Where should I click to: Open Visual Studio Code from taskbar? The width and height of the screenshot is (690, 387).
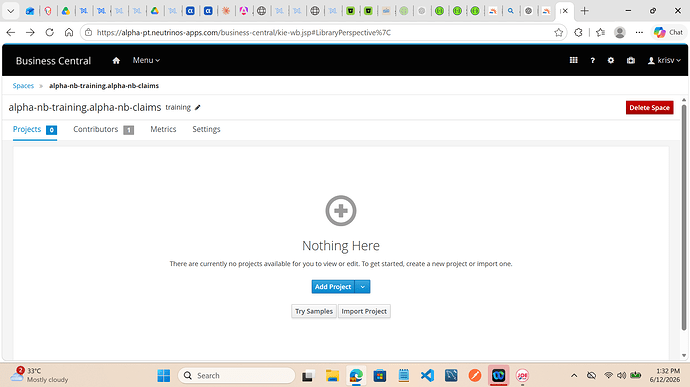[x=427, y=376]
